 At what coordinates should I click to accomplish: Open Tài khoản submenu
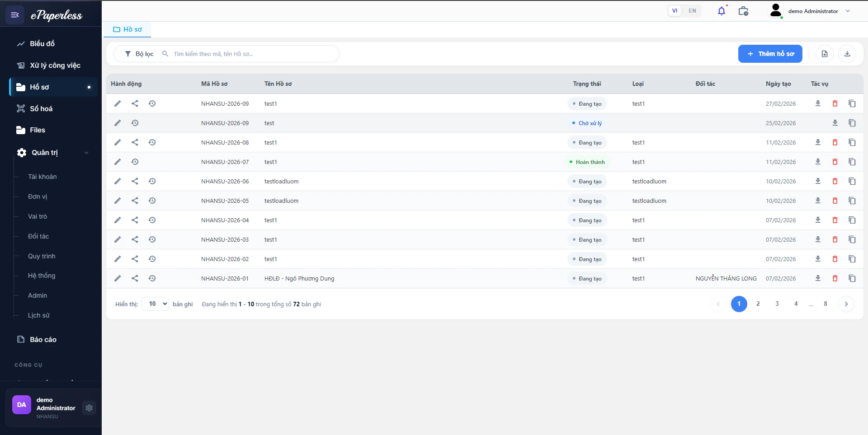(x=42, y=177)
